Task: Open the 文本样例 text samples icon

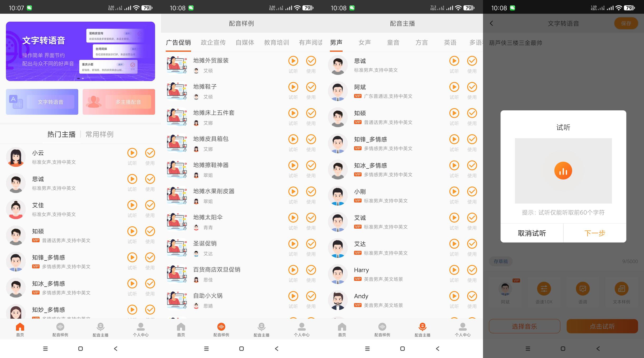Action: [621, 289]
